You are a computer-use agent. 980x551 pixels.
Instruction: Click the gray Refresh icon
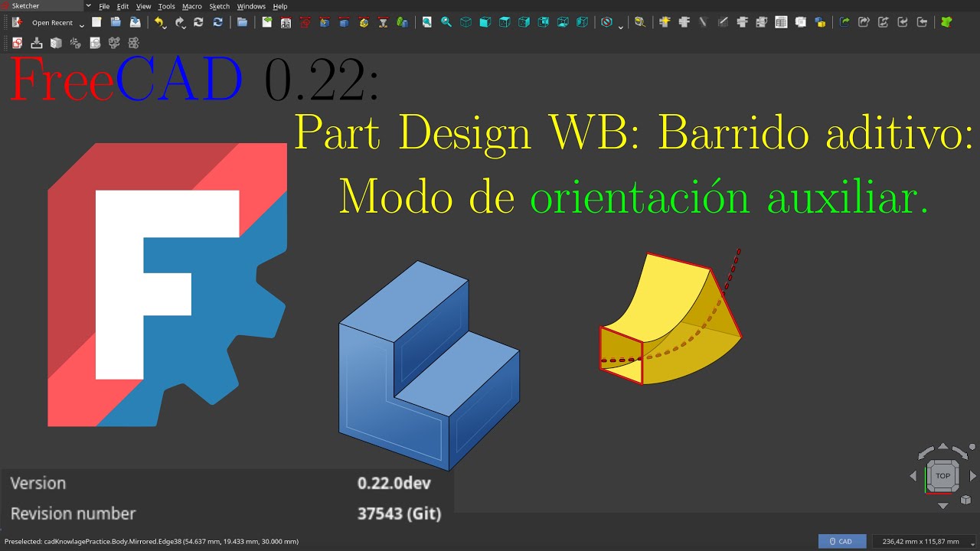[198, 22]
